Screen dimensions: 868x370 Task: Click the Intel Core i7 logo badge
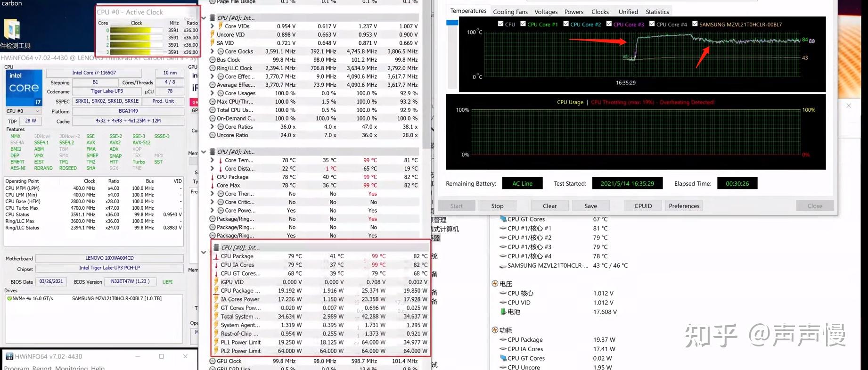coord(24,88)
